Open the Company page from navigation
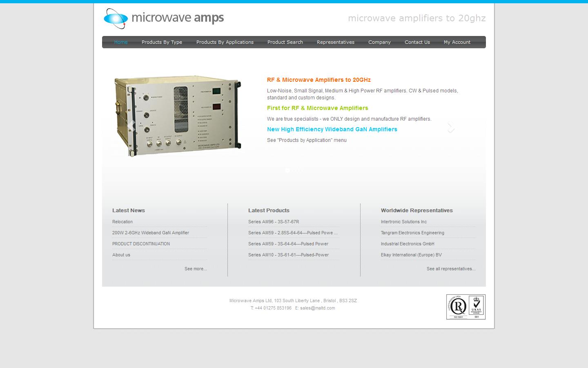The height and width of the screenshot is (368, 588). (379, 42)
